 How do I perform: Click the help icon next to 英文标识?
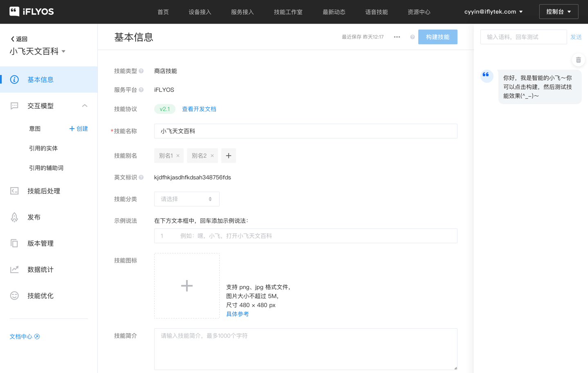(x=141, y=177)
